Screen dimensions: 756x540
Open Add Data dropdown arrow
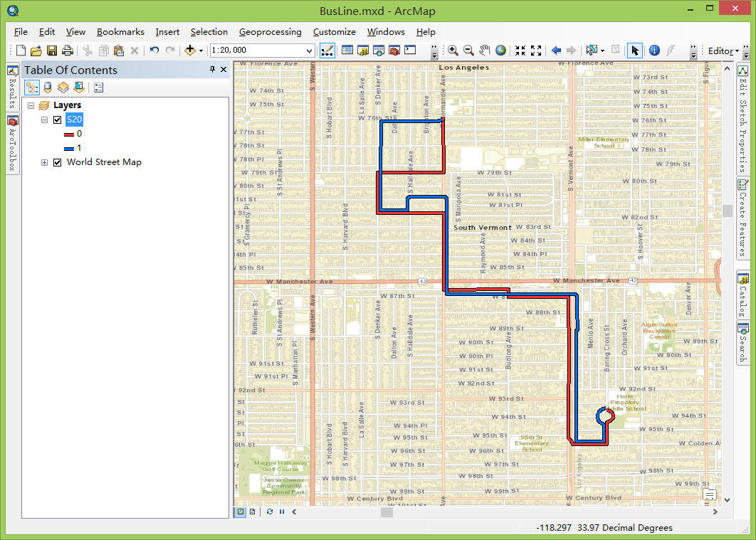(x=201, y=51)
